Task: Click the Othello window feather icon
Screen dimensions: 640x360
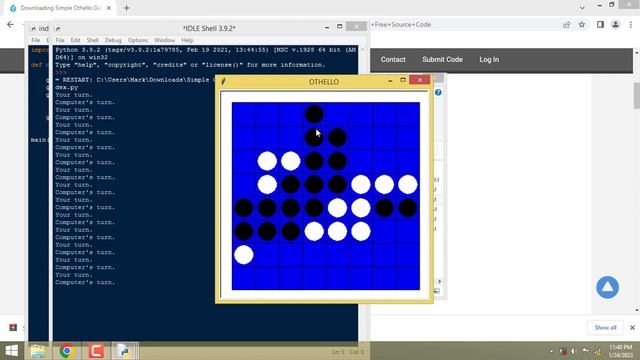Action: point(223,82)
